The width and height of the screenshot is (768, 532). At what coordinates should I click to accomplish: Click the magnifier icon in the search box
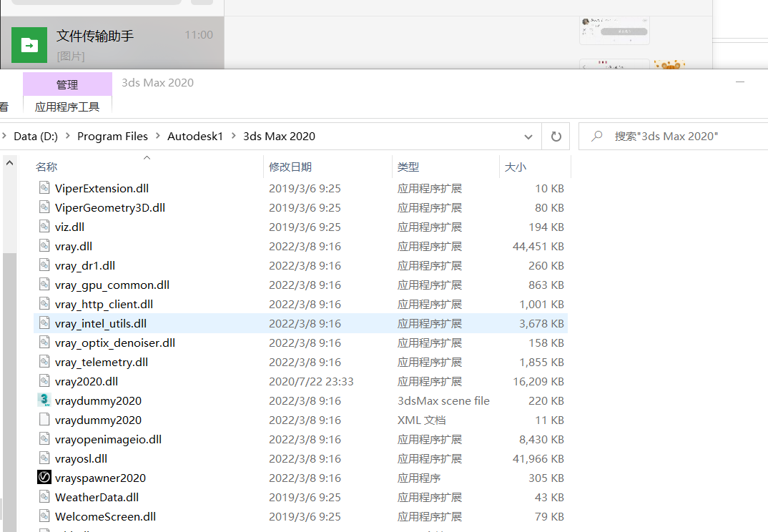(596, 136)
